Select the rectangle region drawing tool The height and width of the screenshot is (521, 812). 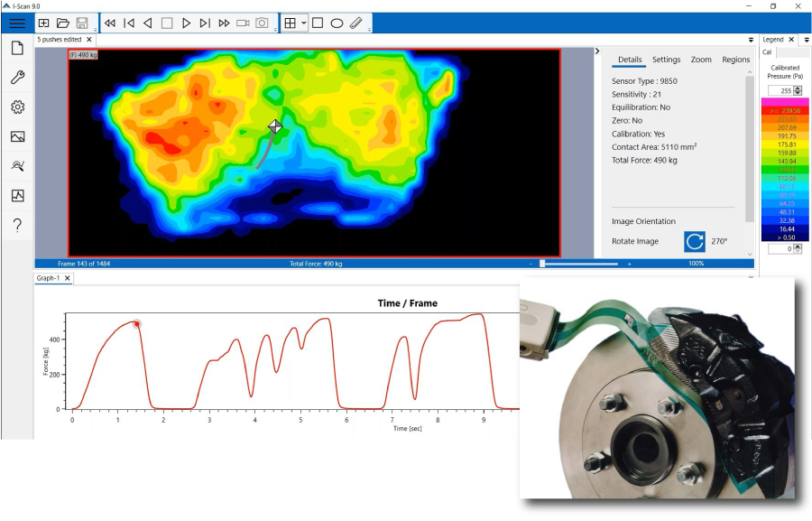[317, 23]
